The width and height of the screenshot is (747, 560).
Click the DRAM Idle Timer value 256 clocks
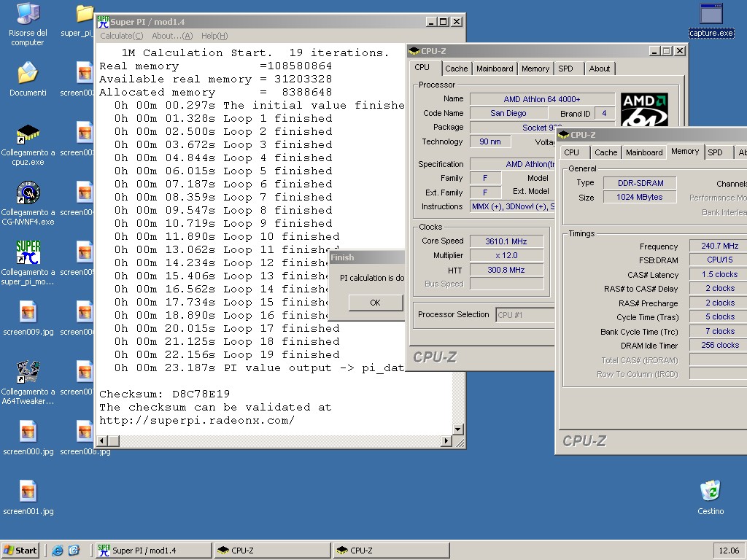click(719, 345)
